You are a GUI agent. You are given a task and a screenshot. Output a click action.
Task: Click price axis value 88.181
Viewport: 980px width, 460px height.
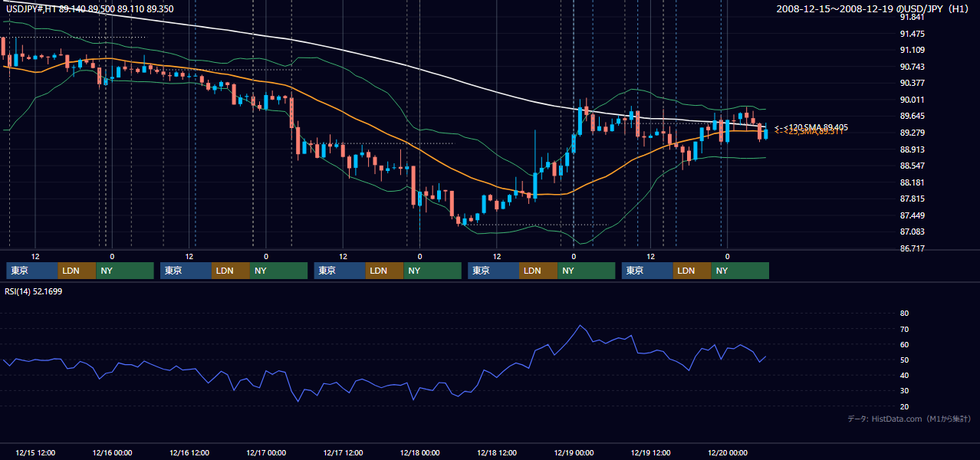pyautogui.click(x=912, y=182)
